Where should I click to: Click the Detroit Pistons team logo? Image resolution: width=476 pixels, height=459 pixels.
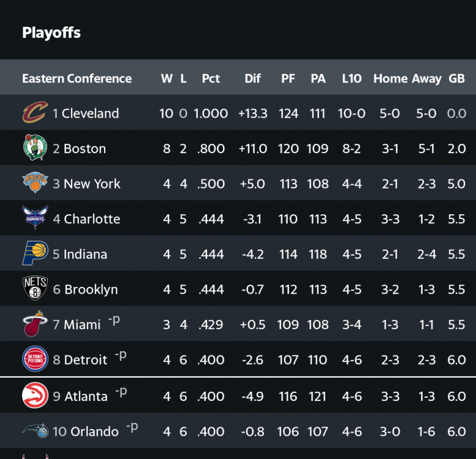click(35, 359)
